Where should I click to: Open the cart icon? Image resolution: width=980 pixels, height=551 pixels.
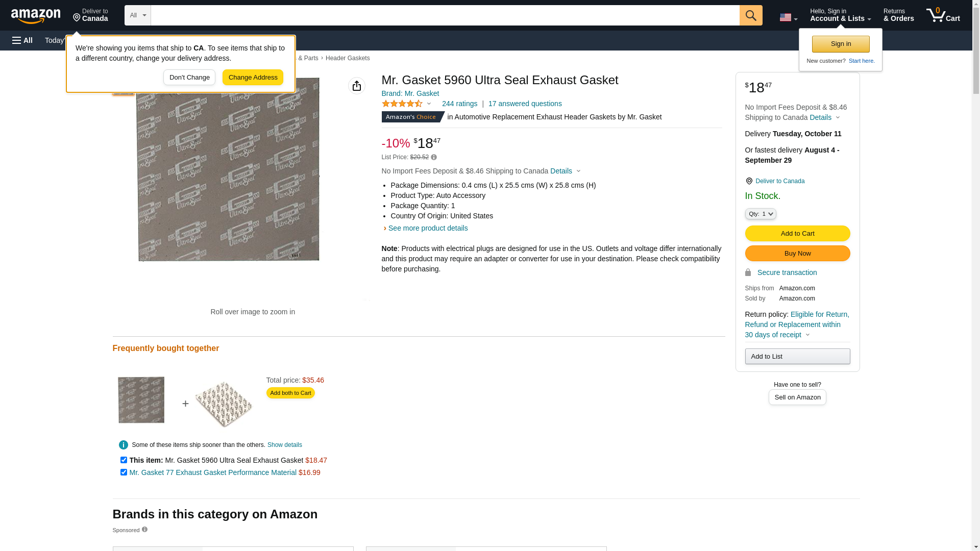943,15
